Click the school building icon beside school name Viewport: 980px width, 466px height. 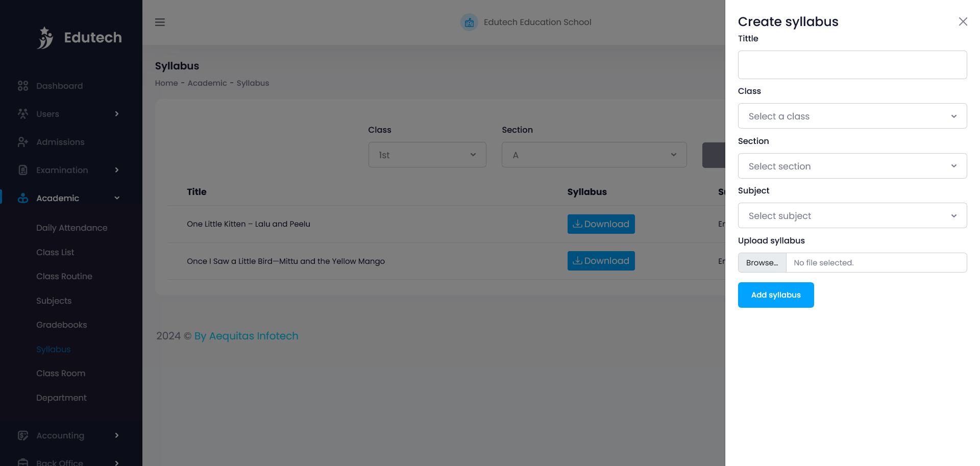tap(469, 22)
